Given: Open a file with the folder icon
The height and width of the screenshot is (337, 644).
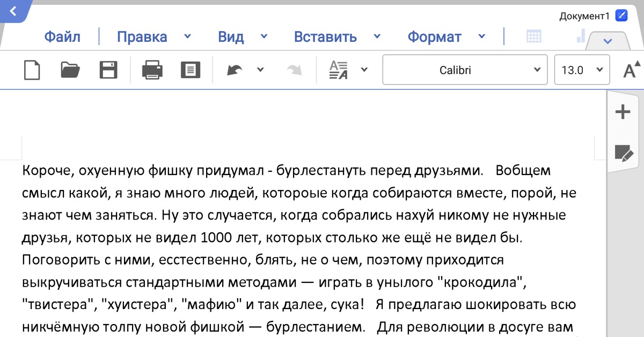Looking at the screenshot, I should coord(70,70).
